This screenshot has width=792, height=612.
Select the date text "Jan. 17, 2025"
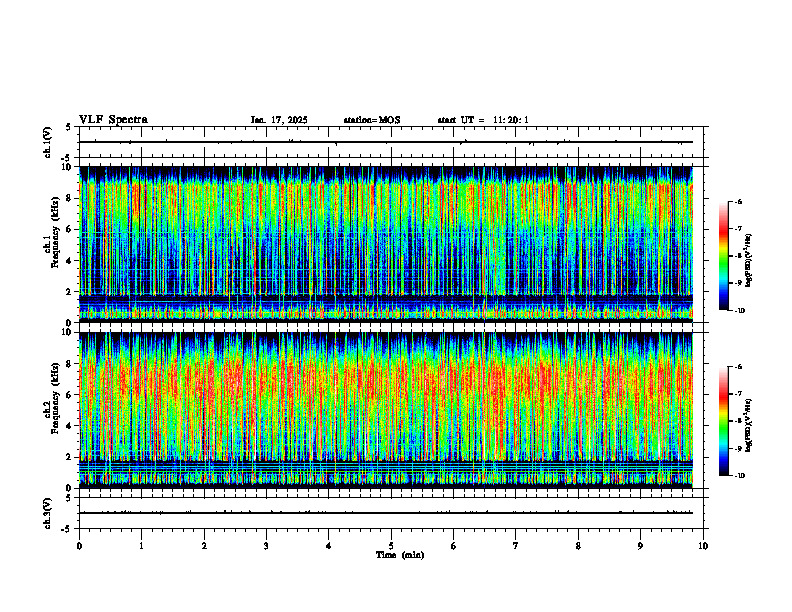pyautogui.click(x=279, y=120)
